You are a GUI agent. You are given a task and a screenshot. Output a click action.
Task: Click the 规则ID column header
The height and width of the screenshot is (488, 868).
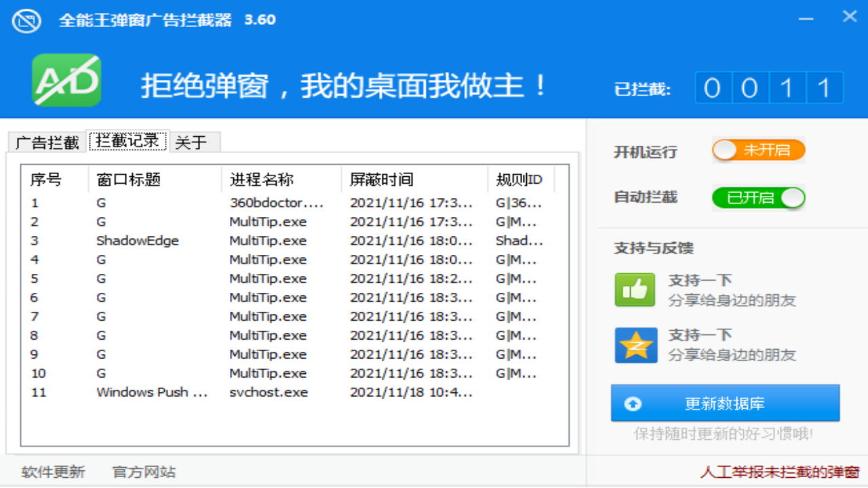point(519,180)
